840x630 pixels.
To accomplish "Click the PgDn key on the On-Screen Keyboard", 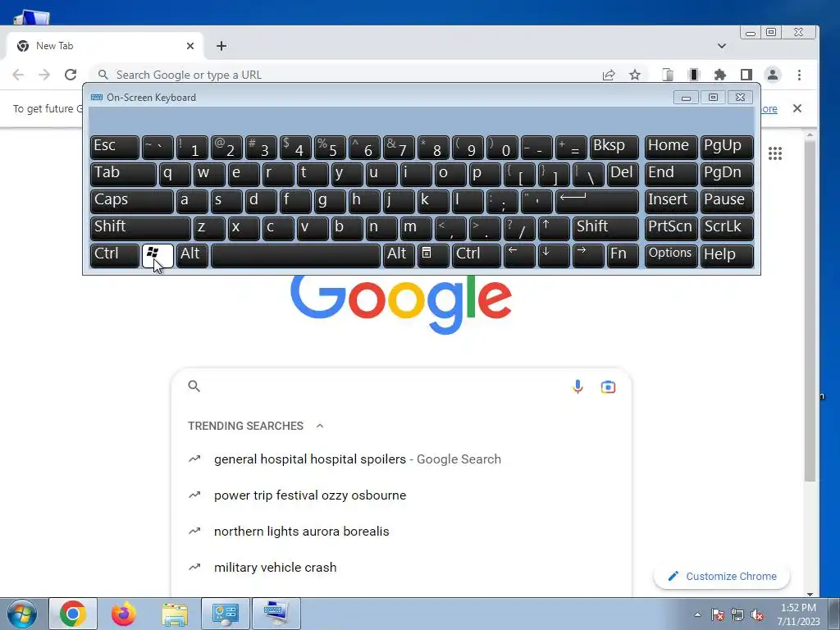I will tap(727, 175).
